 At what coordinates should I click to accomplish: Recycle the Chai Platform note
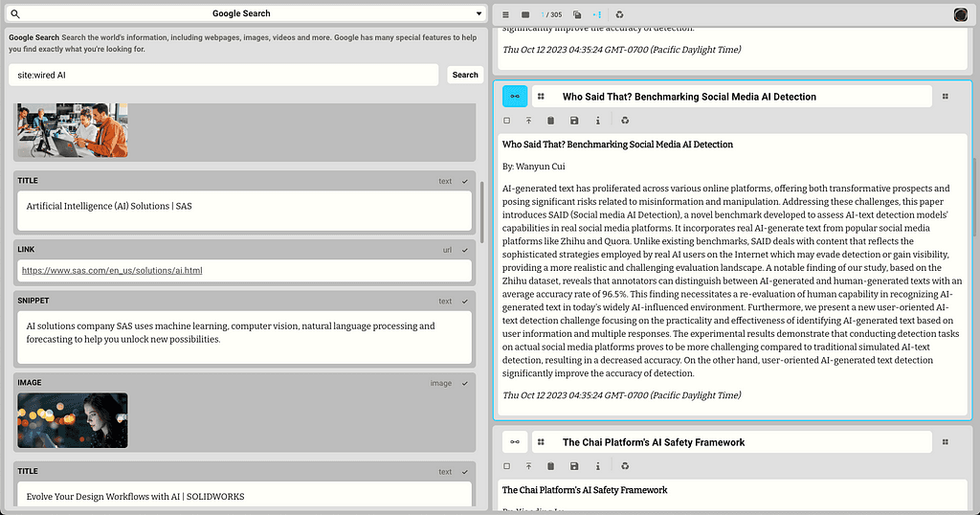pos(625,466)
